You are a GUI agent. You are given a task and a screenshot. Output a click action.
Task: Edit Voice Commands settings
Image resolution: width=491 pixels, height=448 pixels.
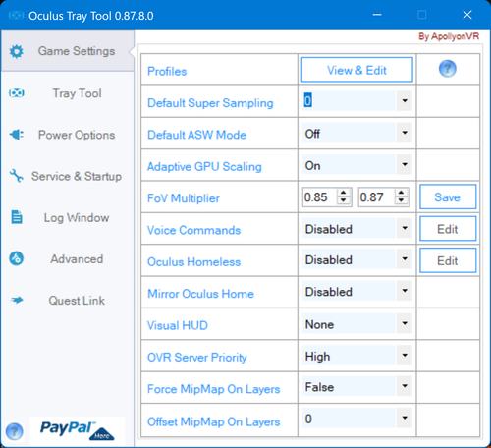click(x=448, y=229)
